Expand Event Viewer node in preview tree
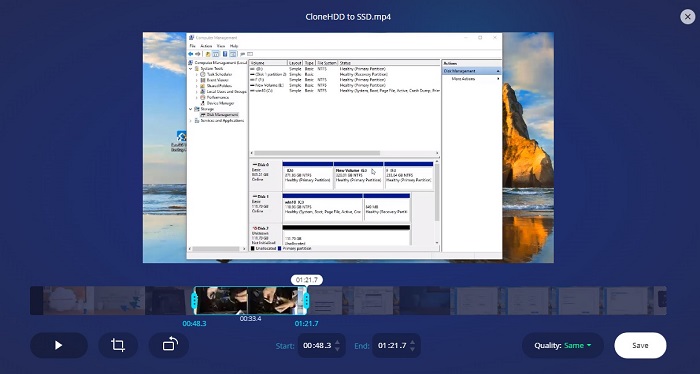This screenshot has height=374, width=700. (x=196, y=80)
